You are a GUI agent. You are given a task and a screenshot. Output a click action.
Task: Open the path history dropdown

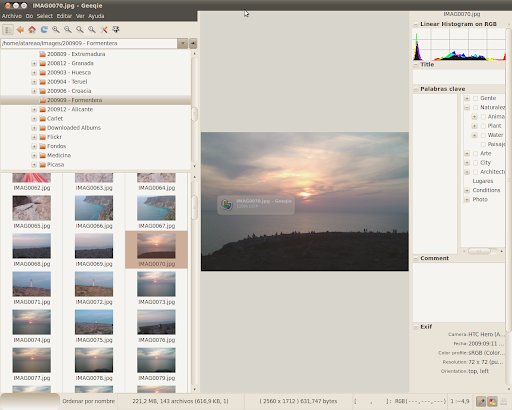182,43
